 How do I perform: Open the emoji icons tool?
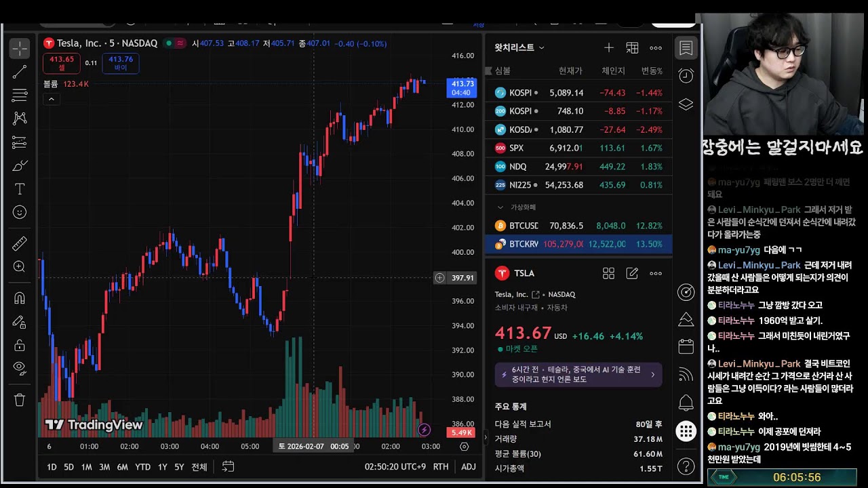pos(20,212)
